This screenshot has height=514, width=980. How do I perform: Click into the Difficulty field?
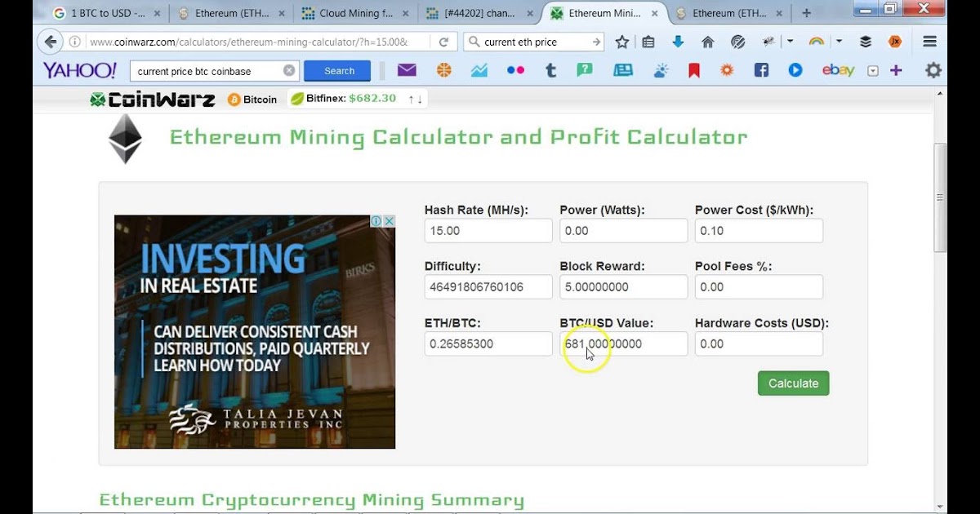(488, 287)
